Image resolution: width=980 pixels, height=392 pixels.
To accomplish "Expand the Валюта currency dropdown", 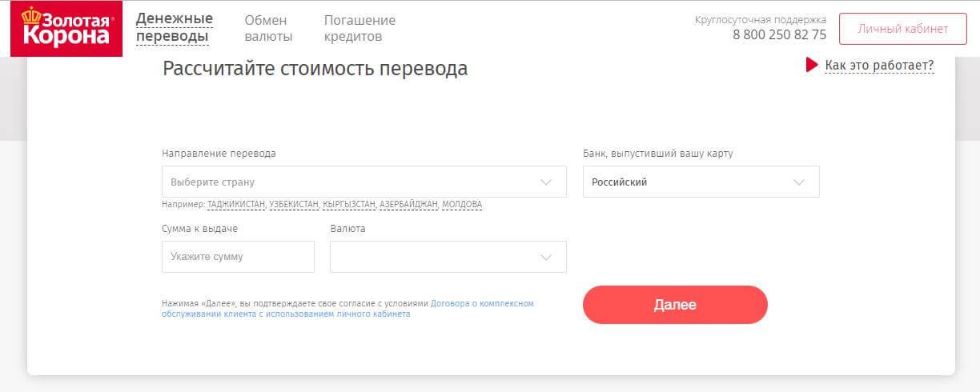I will [448, 257].
